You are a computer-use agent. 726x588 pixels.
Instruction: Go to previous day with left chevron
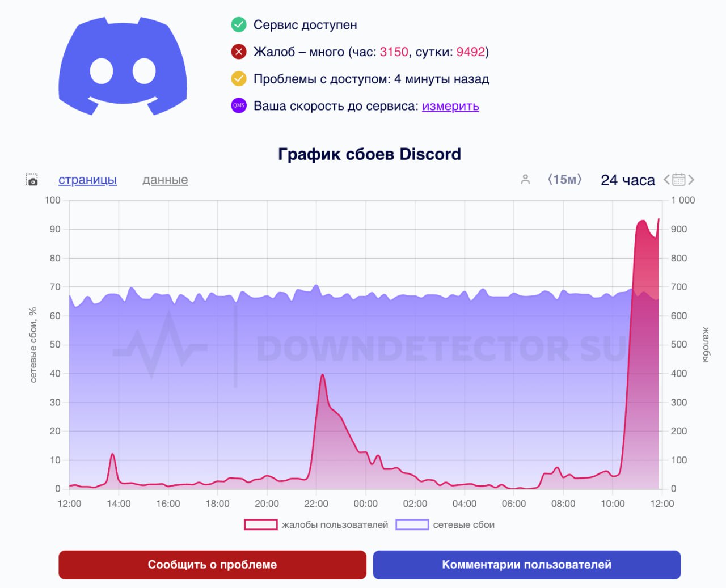coord(666,180)
